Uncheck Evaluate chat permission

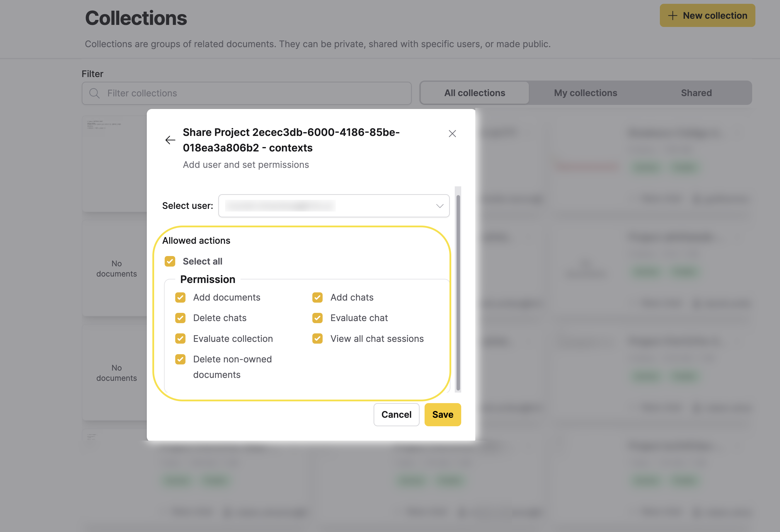[x=317, y=318]
